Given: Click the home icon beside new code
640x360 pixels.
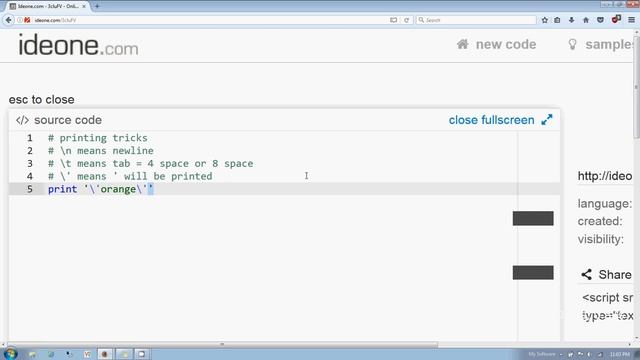Looking at the screenshot, I should (462, 44).
